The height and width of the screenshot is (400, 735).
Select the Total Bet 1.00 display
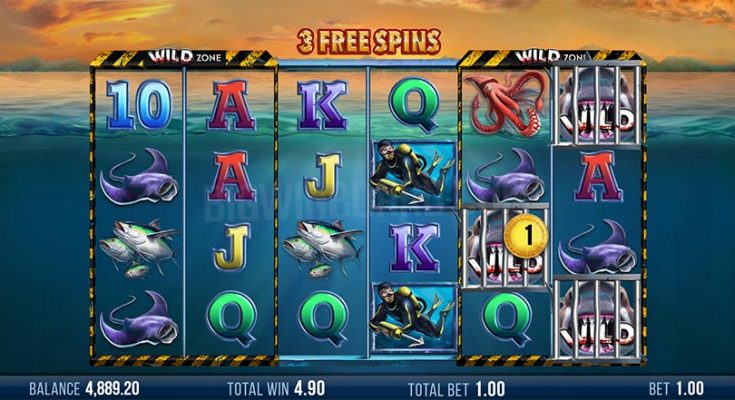tap(457, 389)
